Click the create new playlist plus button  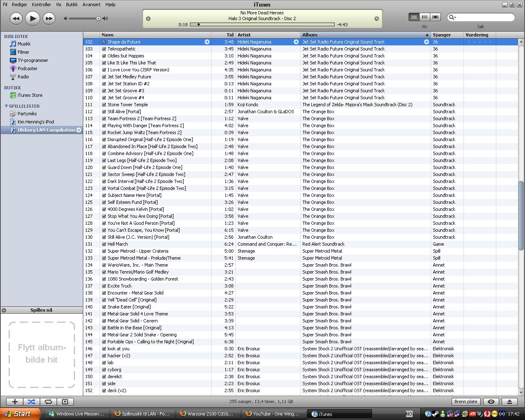15,402
